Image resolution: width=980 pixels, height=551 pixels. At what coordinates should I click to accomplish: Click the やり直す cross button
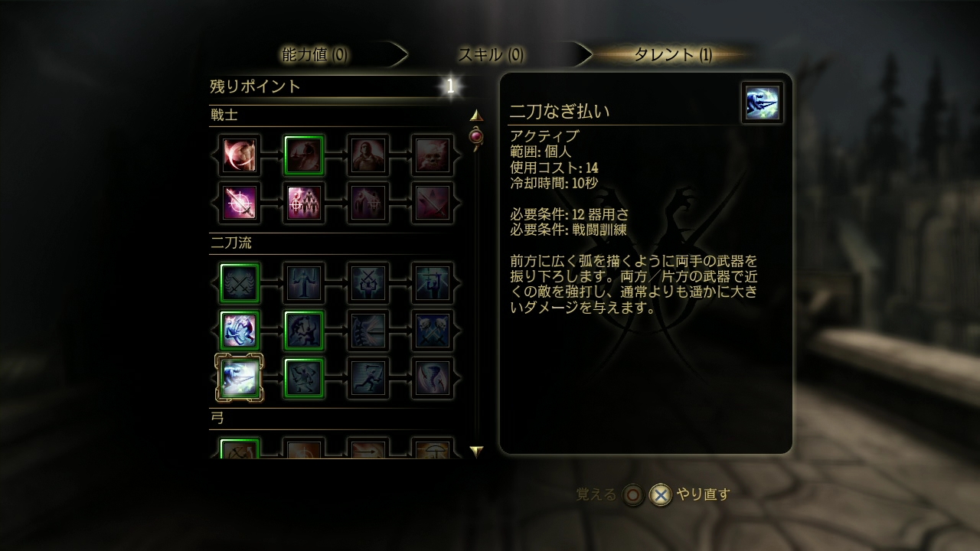point(661,495)
